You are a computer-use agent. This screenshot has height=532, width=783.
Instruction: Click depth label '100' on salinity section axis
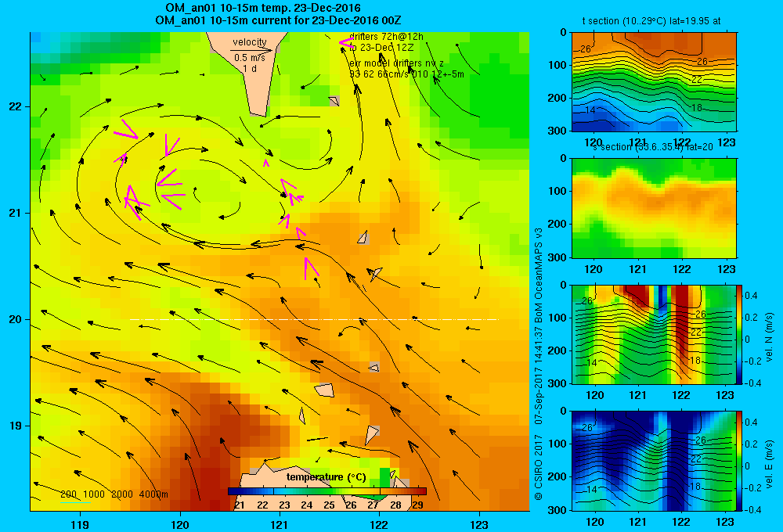pos(559,191)
